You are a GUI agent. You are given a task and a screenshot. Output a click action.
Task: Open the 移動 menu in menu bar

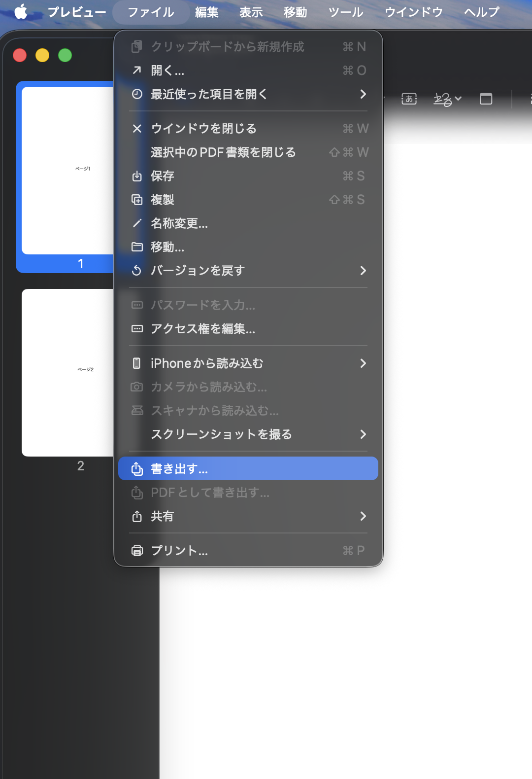(x=296, y=12)
